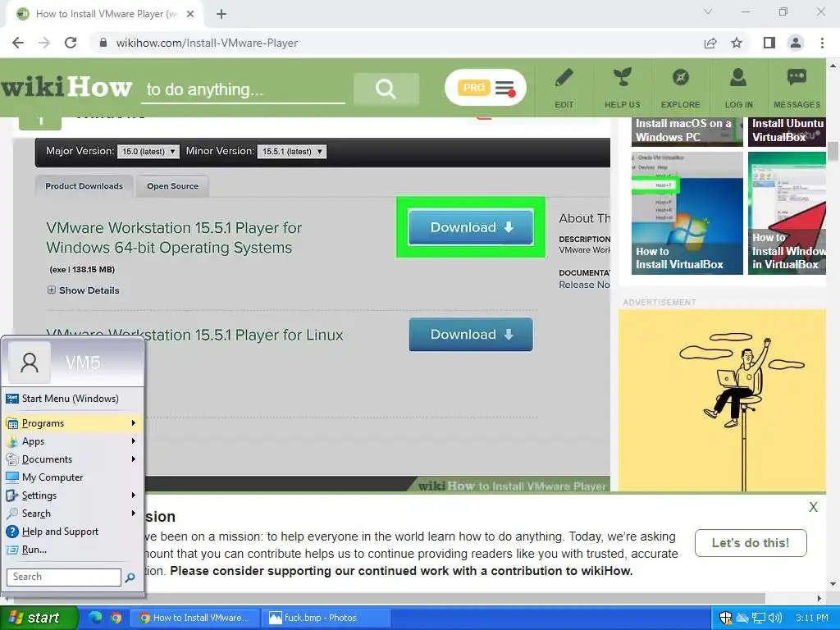Switch to the Open Source tab
The width and height of the screenshot is (840, 630).
172,186
